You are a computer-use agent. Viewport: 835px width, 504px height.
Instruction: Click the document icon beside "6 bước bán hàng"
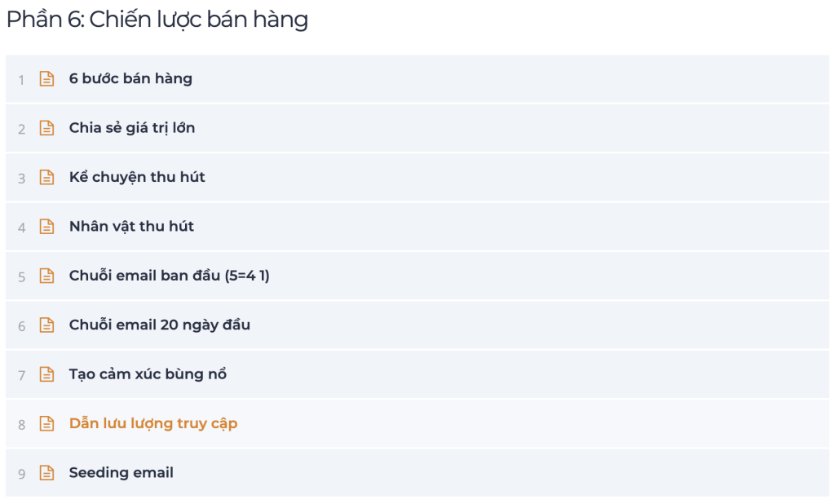pos(47,79)
